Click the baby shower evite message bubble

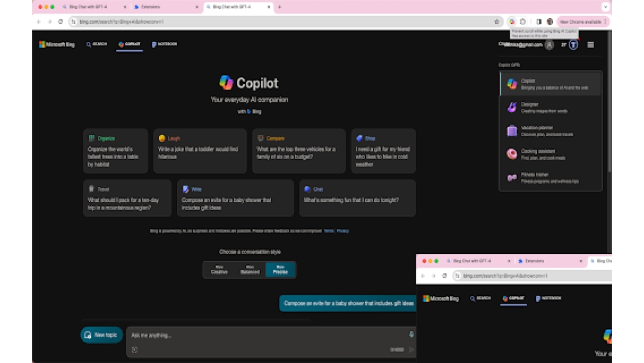coord(348,304)
